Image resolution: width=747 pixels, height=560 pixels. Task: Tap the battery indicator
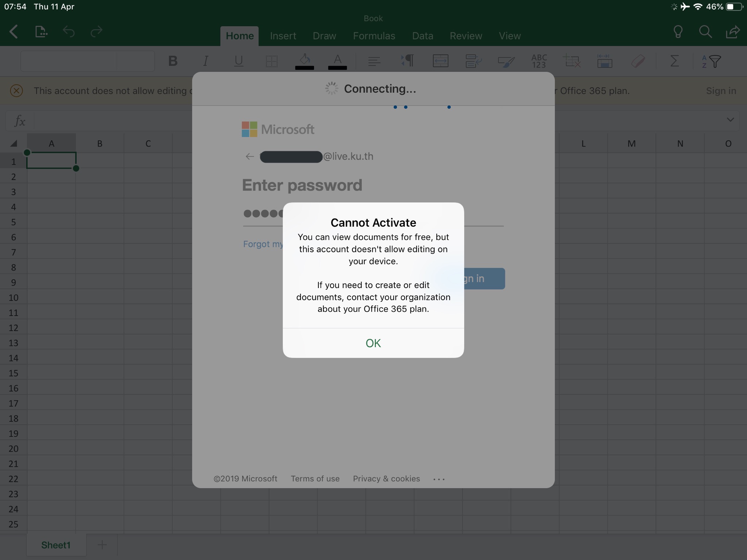pyautogui.click(x=734, y=7)
